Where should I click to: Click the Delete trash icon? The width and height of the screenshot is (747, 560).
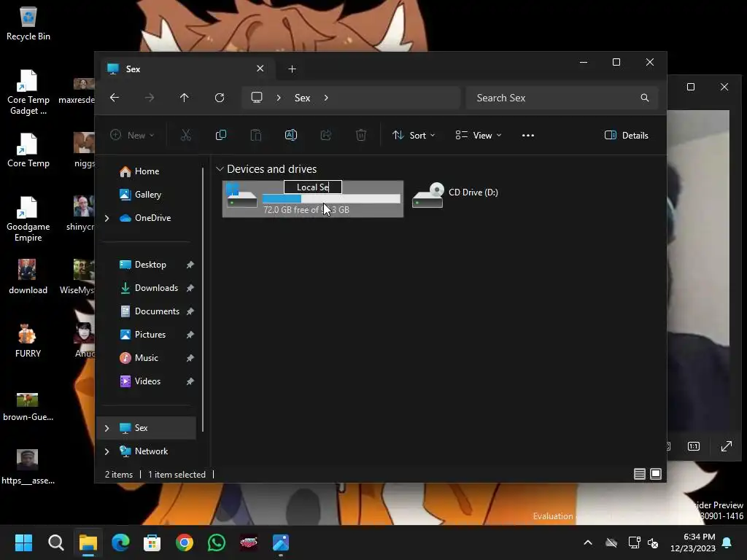(360, 135)
